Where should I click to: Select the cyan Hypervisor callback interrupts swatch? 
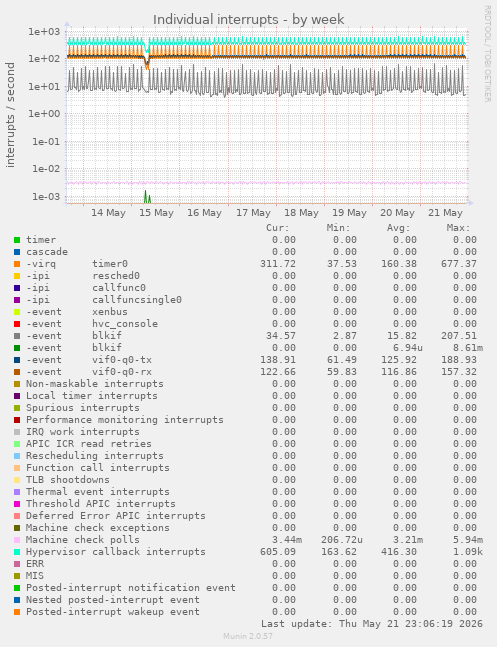click(17, 552)
